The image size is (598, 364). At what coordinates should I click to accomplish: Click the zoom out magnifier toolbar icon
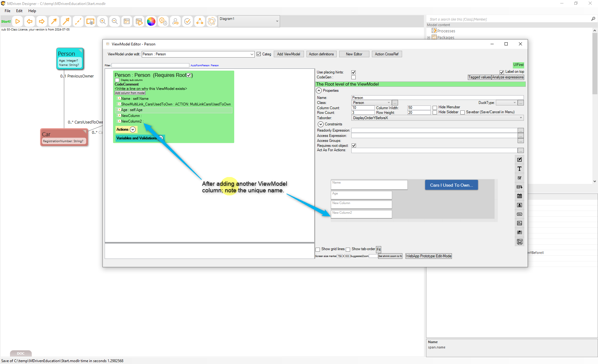tap(115, 21)
